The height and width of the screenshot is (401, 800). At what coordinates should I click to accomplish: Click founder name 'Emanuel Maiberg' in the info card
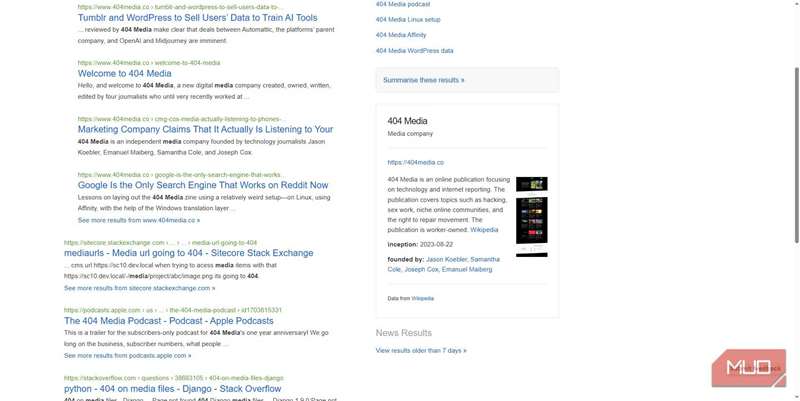coord(467,269)
